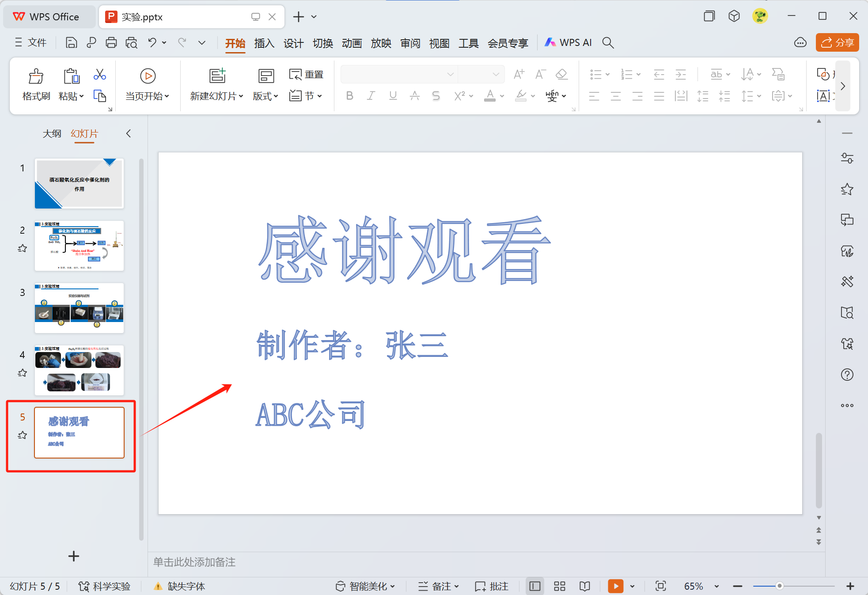Click the print icon in quick toolbar
The width and height of the screenshot is (868, 595).
tap(111, 43)
